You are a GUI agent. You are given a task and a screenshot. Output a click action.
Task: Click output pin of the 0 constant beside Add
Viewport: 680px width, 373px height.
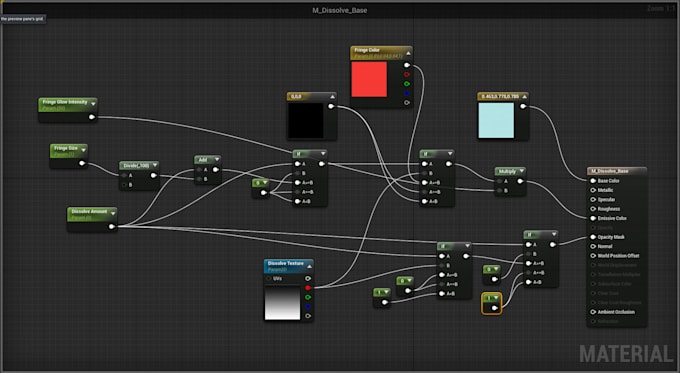[x=263, y=192]
